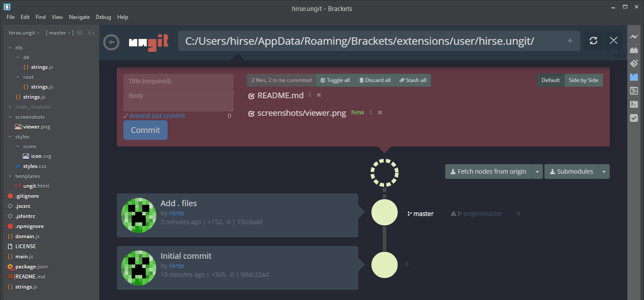Viewport: 644px width, 300px height.
Task: Open the Extension Manager icon
Action: (x=634, y=50)
